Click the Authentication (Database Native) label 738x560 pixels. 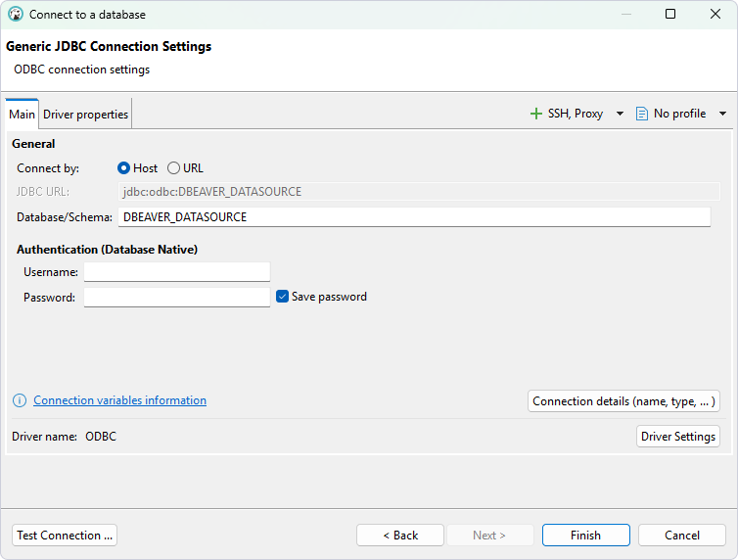[x=108, y=250]
